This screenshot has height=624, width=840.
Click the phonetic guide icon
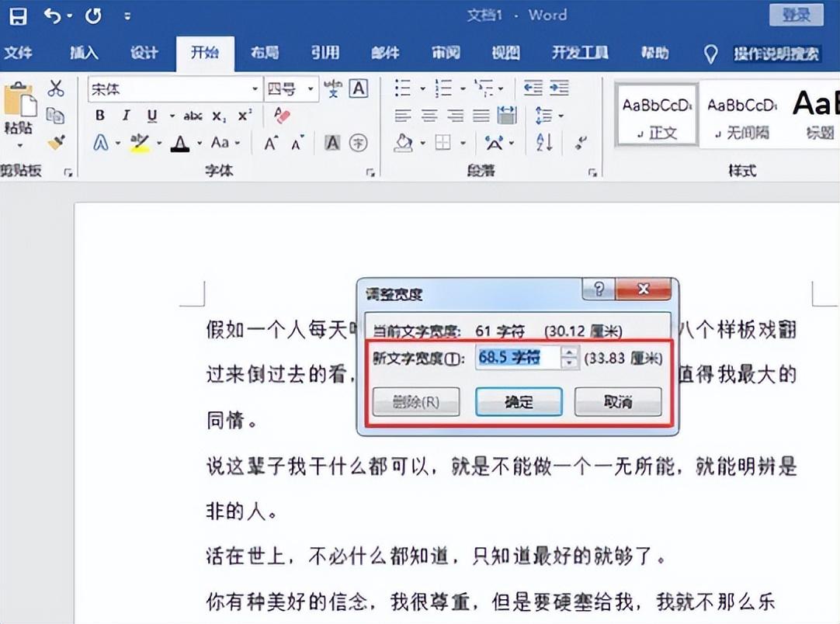tap(333, 88)
